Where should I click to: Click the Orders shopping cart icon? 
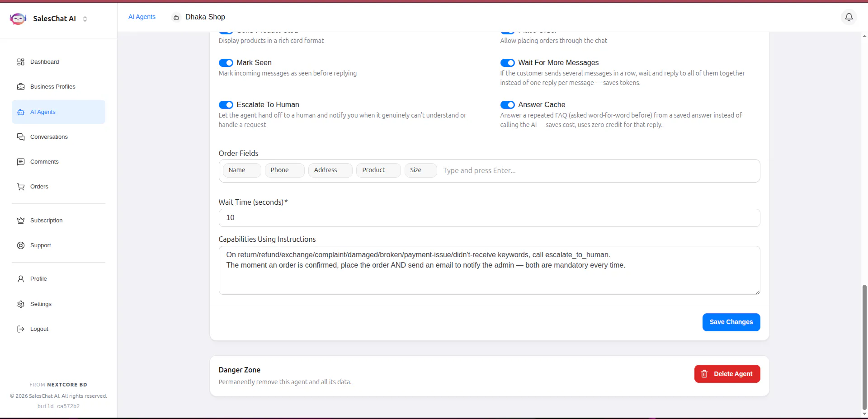pos(21,187)
